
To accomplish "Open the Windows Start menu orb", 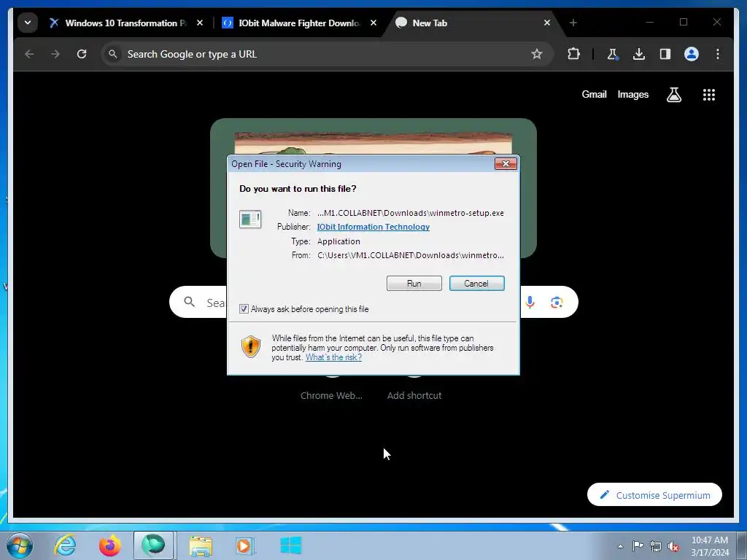I will 20,545.
